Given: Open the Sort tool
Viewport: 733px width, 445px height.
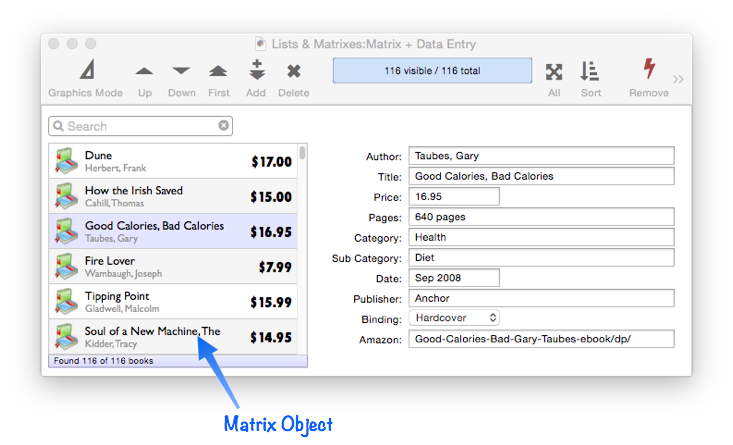Looking at the screenshot, I should click(x=590, y=72).
